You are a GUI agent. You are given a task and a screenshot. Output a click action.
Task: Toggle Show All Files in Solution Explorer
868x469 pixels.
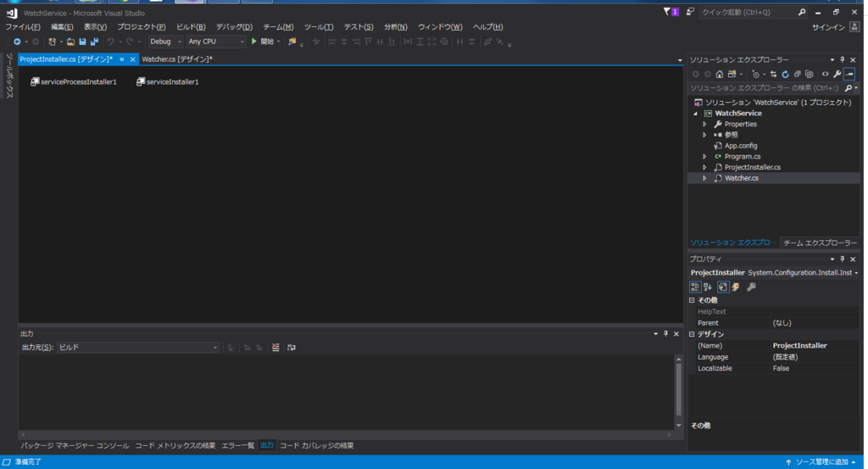coord(810,74)
